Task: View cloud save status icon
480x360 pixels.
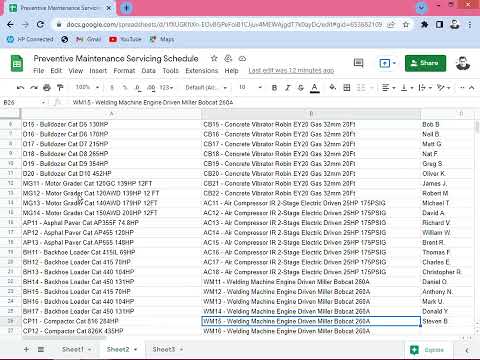Action: [x=242, y=58]
